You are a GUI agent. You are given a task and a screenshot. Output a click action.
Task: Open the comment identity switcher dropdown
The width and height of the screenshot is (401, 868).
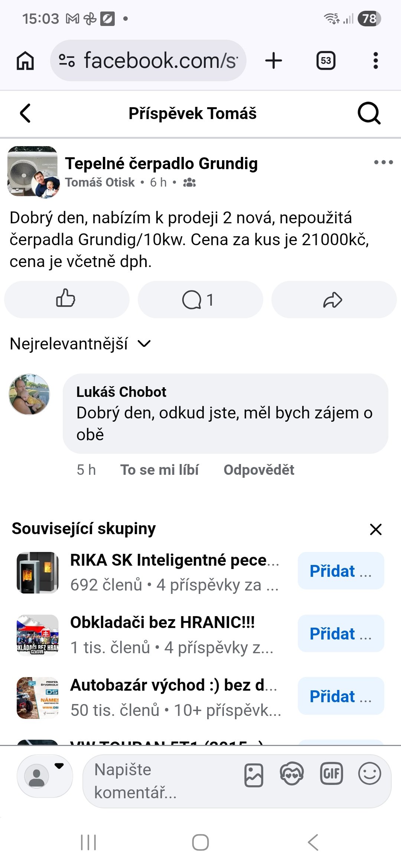(45, 775)
